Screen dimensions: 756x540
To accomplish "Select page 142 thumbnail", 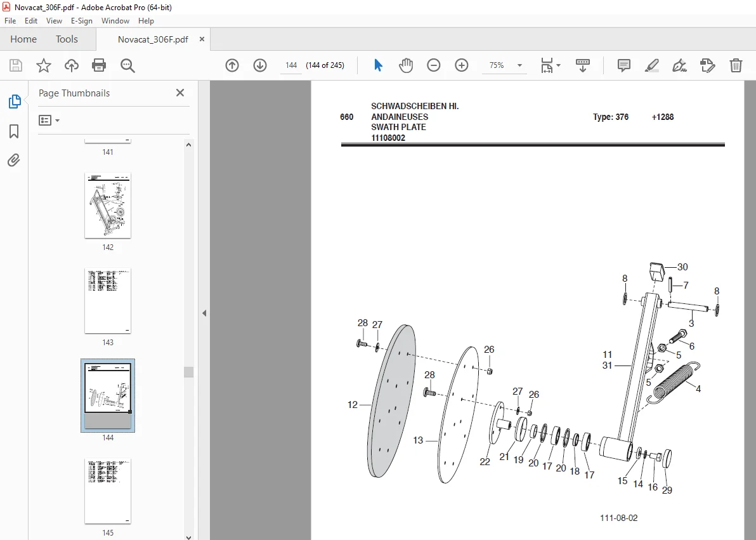I will click(x=108, y=206).
